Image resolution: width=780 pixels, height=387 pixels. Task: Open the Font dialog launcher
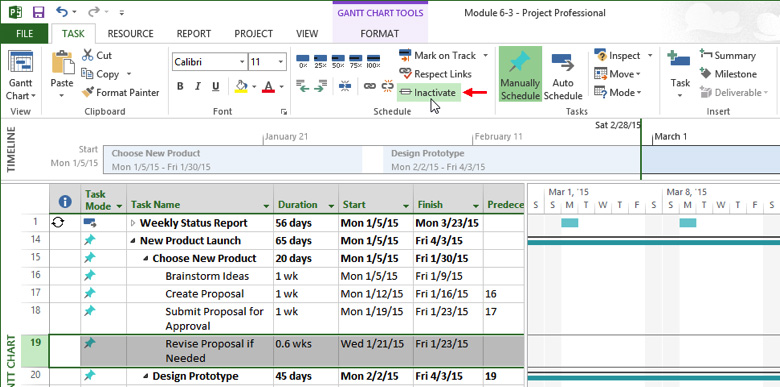coord(284,112)
